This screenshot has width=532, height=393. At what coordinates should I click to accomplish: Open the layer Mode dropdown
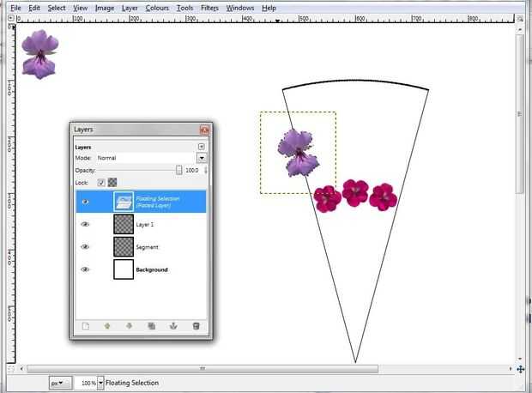click(202, 158)
